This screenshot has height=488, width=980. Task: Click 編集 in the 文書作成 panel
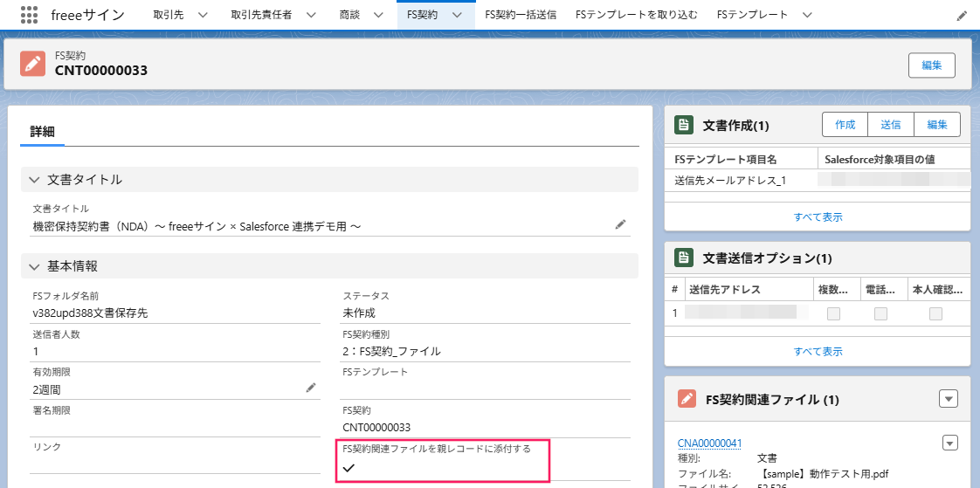coord(937,124)
